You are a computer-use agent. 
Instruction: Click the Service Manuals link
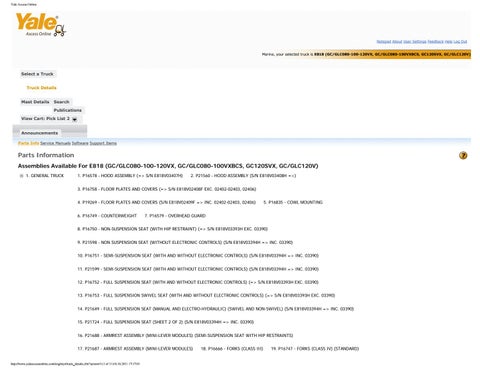click(55, 143)
